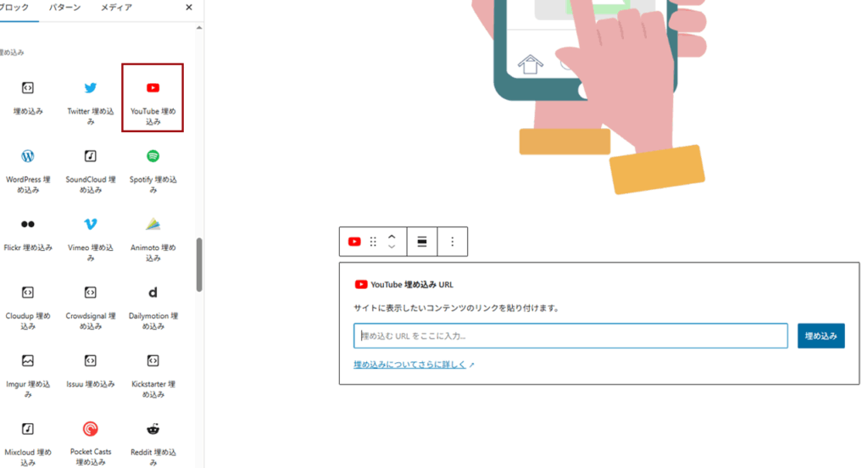Open the block options three-dot menu
Viewport: 868px width, 468px height.
point(453,242)
